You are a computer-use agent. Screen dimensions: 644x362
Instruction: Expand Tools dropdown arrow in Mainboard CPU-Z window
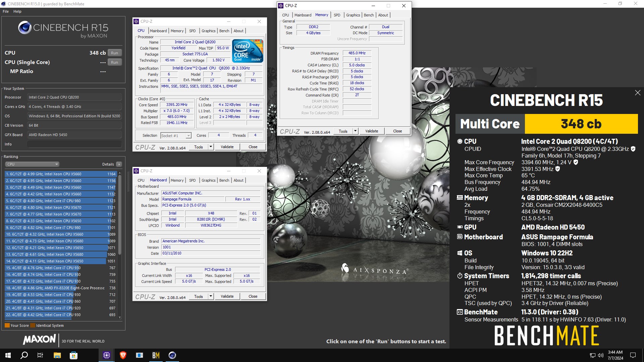[x=211, y=296]
